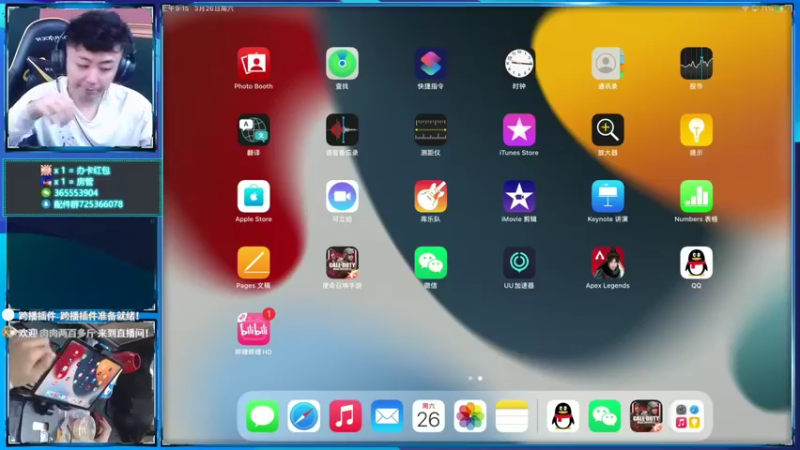Open the Tips app
Image resolution: width=800 pixels, height=450 pixels.
696,130
